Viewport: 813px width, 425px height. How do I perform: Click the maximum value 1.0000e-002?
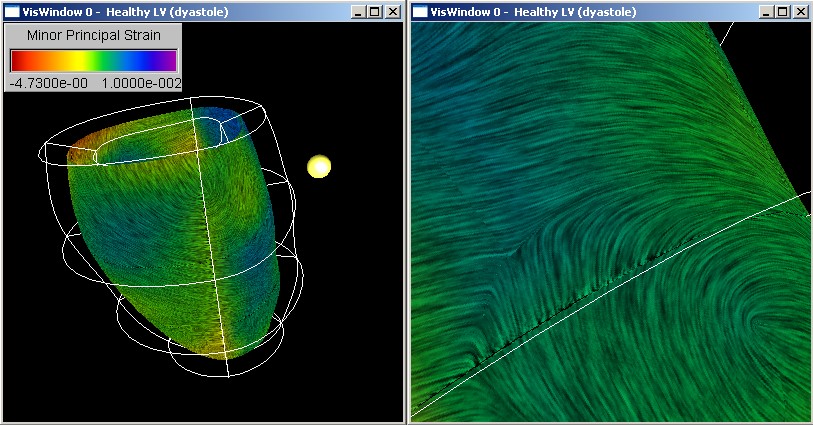pyautogui.click(x=142, y=83)
